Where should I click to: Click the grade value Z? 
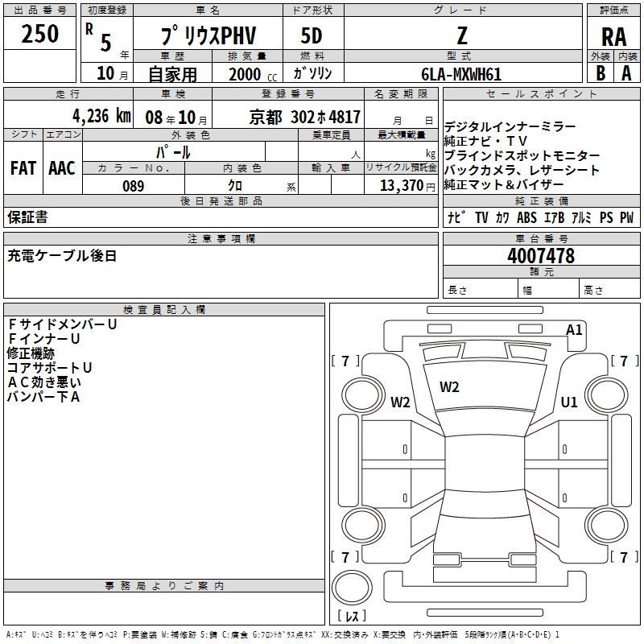pos(462,35)
